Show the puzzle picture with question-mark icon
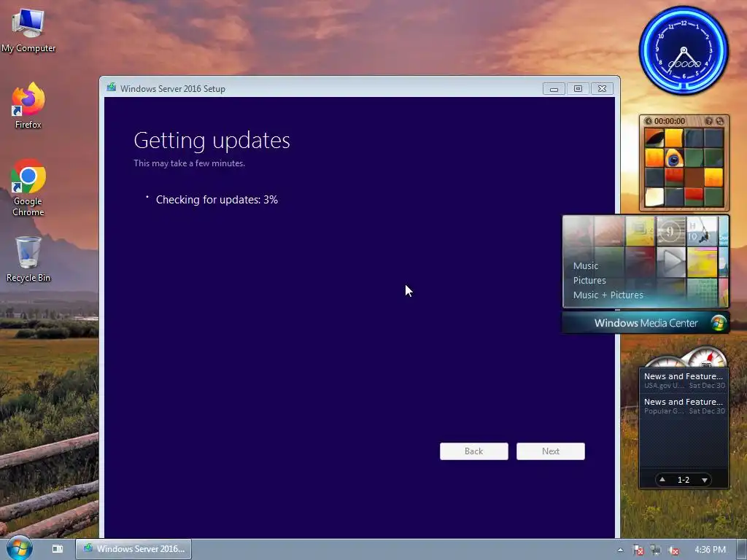This screenshot has width=747, height=560. (x=709, y=121)
